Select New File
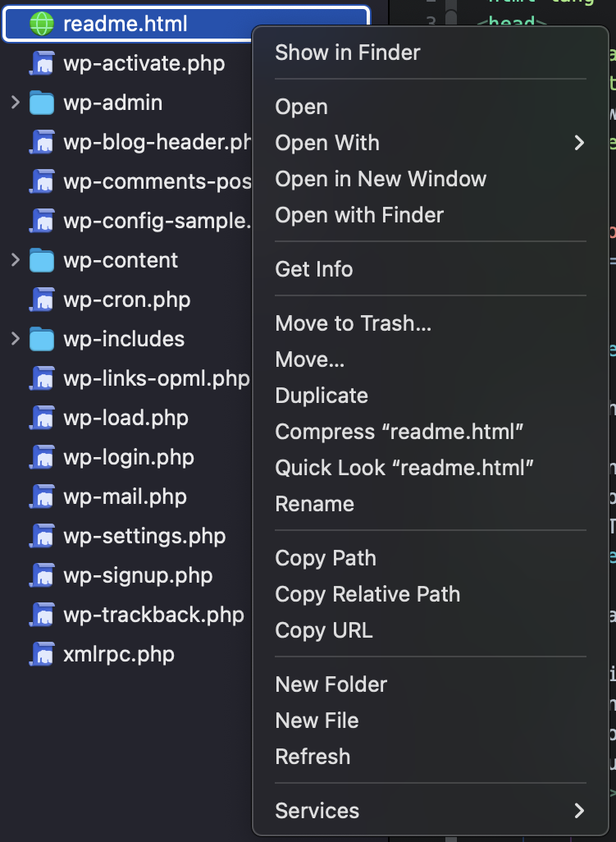This screenshot has height=842, width=616. 317,721
